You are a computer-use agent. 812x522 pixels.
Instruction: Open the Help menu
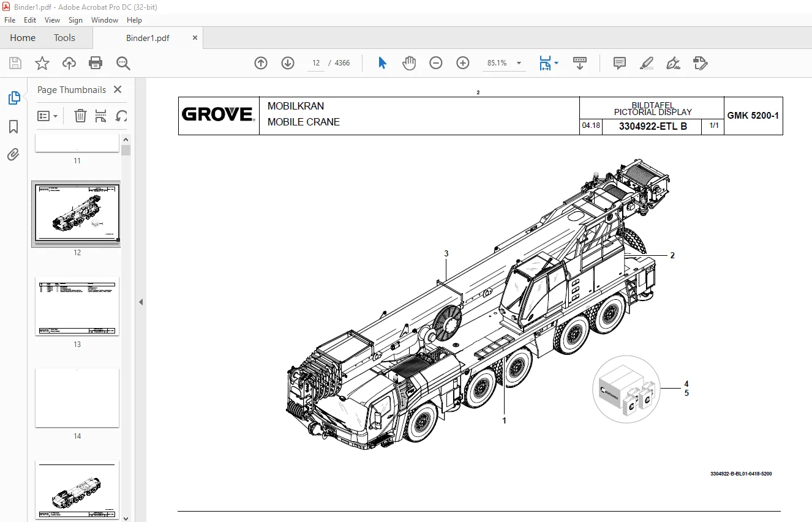(x=134, y=20)
